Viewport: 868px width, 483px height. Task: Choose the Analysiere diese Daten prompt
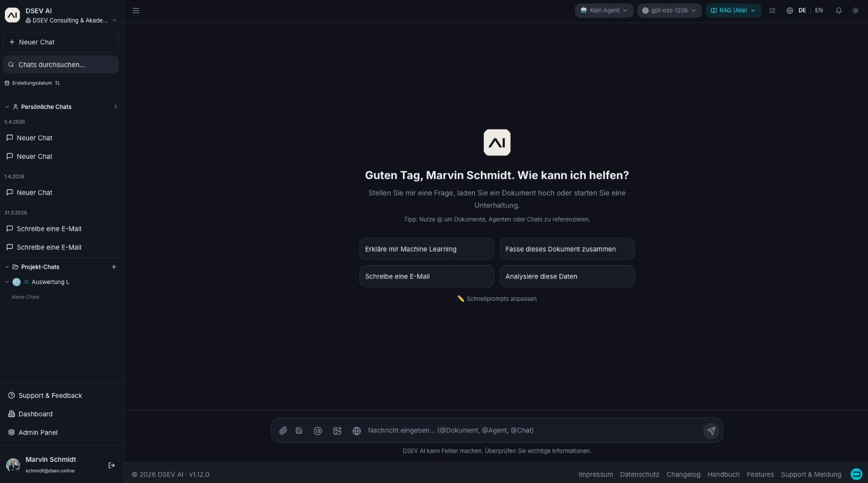pyautogui.click(x=567, y=276)
